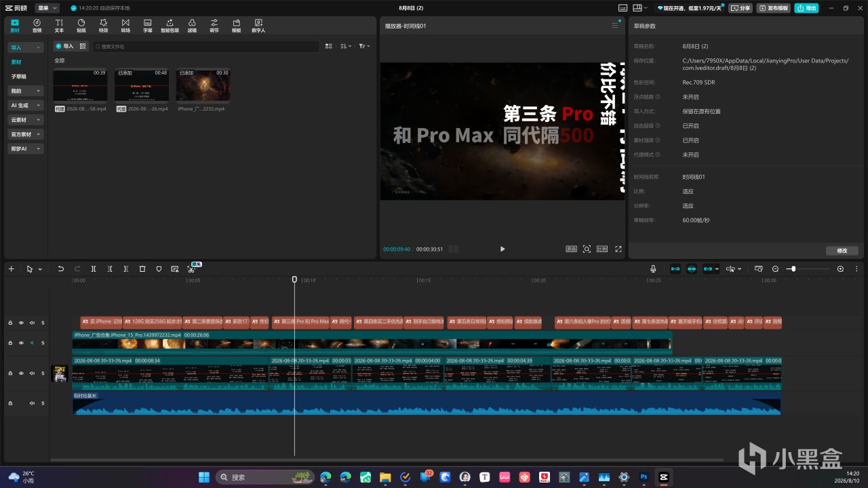Delete the selected clip with trash icon
This screenshot has height=488, width=868.
(142, 269)
